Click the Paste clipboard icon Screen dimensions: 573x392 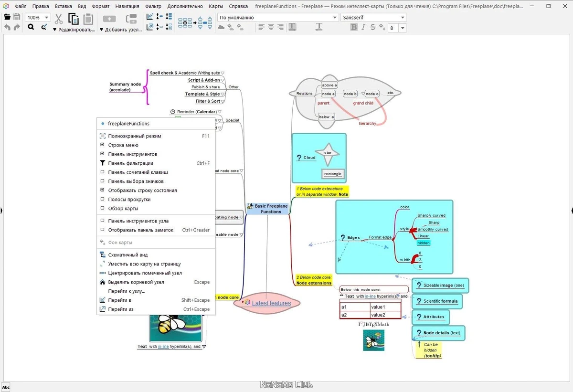[88, 19]
